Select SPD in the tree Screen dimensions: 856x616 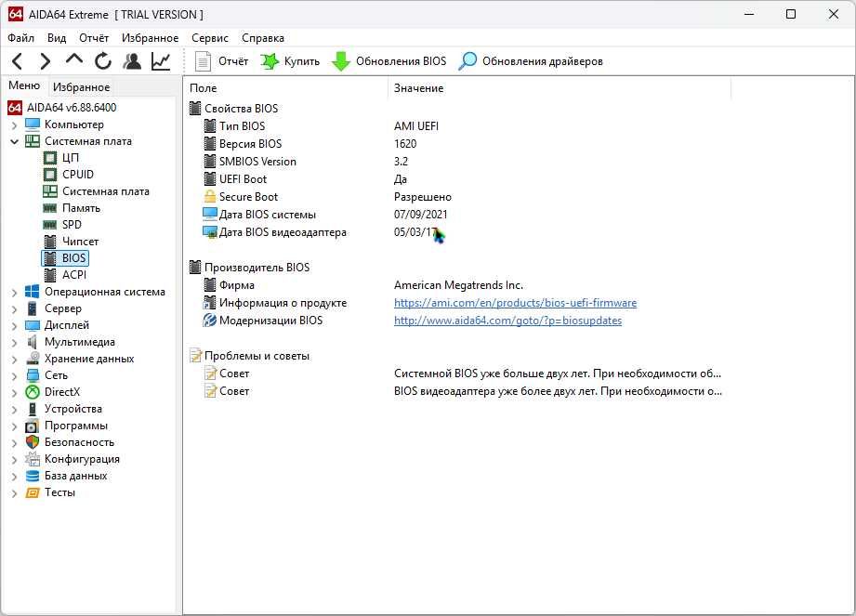click(x=72, y=225)
